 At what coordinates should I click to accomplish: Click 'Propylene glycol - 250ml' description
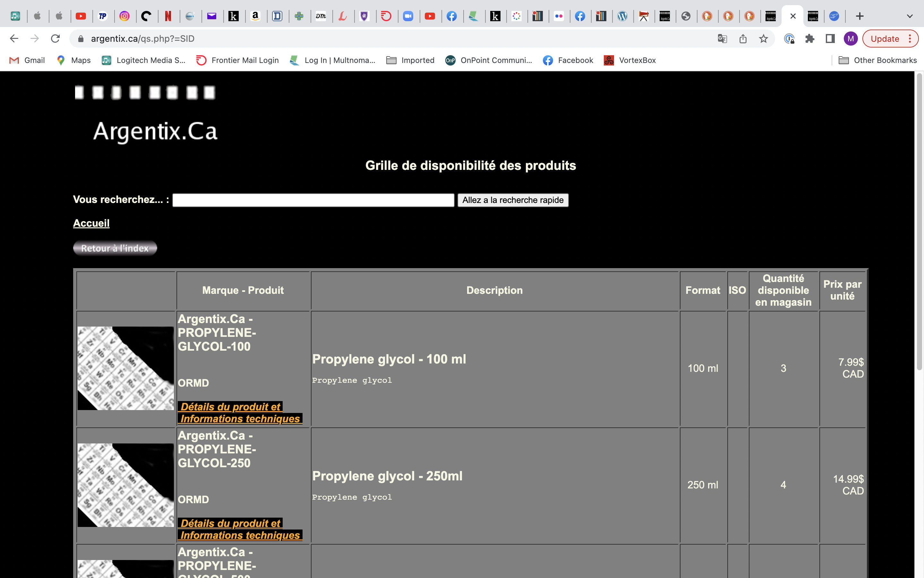coord(387,476)
